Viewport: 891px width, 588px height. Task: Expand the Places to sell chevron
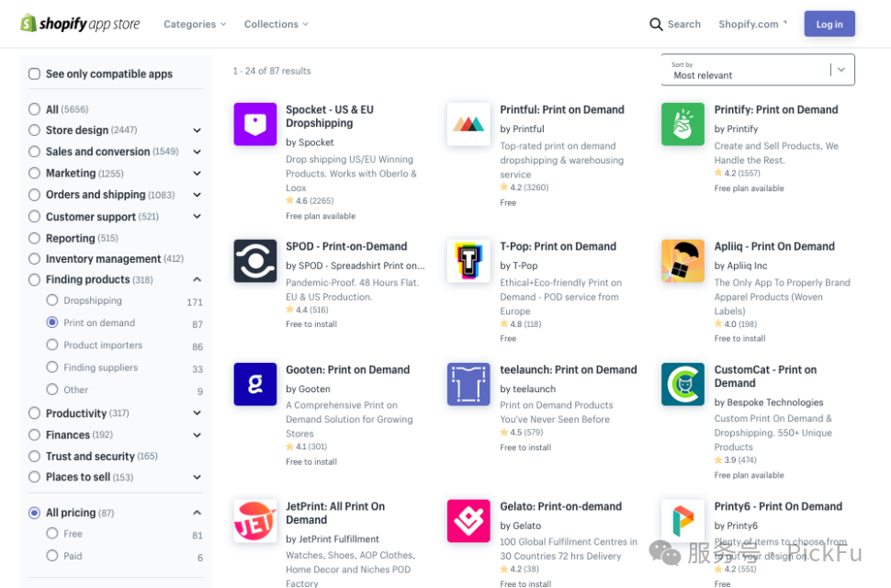pos(197,477)
